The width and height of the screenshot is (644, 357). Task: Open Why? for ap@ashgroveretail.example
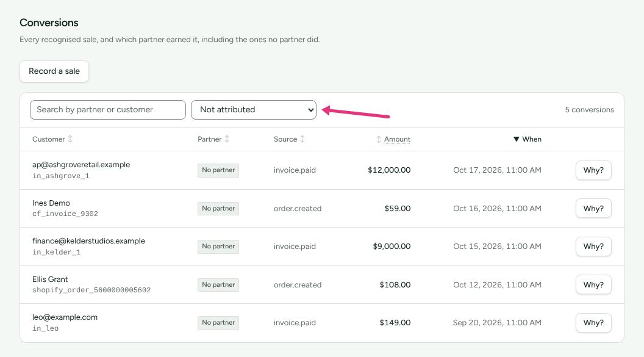(593, 170)
